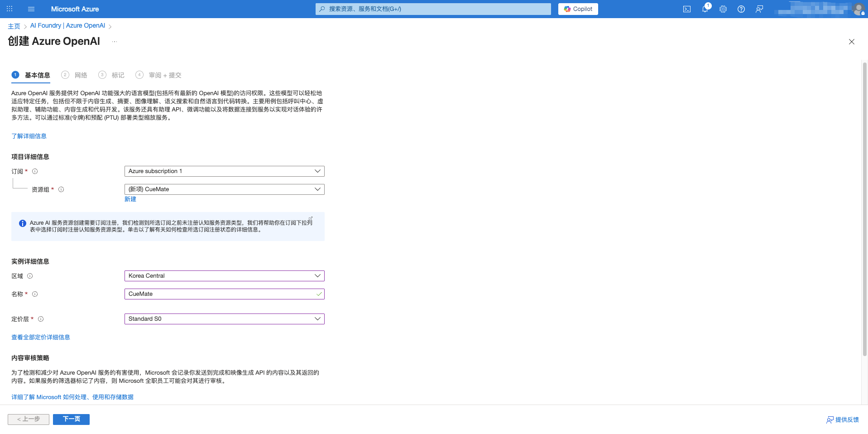Open Copilot in the top bar
This screenshot has width=868, height=434.
pos(578,9)
